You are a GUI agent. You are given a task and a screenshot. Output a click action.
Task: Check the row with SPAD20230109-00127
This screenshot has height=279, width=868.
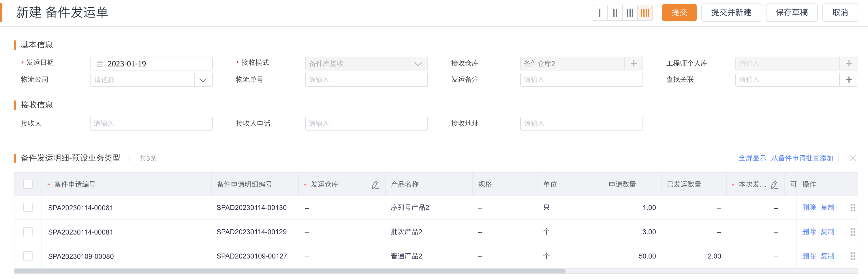coord(28,256)
